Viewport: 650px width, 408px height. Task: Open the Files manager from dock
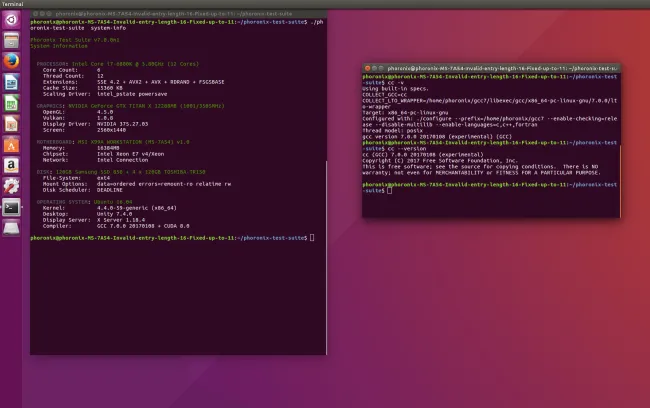point(11,41)
